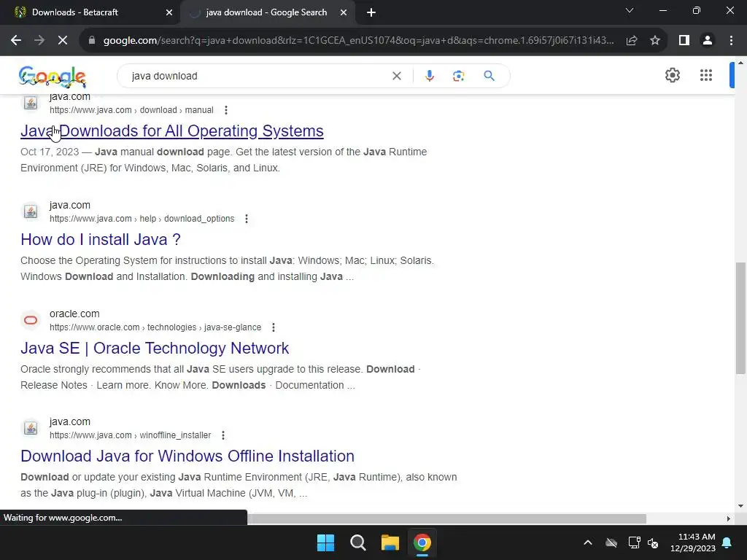Click scrollbar right arrow
747x560 pixels.
pos(728,518)
